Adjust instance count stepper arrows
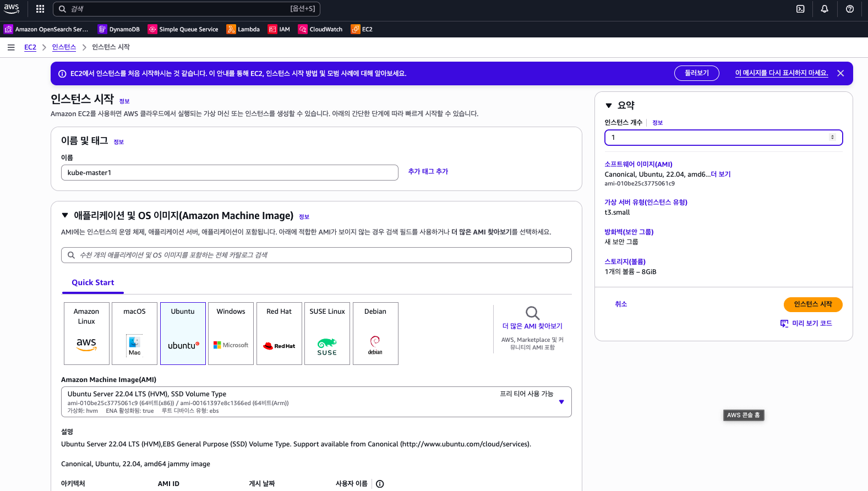868x491 pixels. (x=832, y=137)
